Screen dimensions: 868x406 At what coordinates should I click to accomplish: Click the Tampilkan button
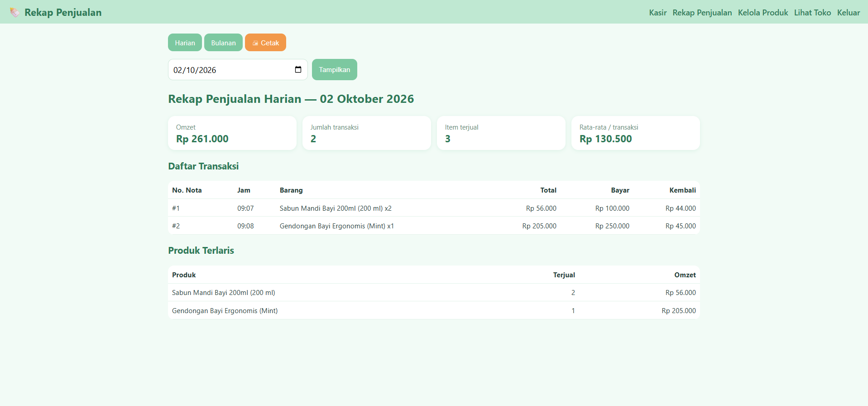335,69
